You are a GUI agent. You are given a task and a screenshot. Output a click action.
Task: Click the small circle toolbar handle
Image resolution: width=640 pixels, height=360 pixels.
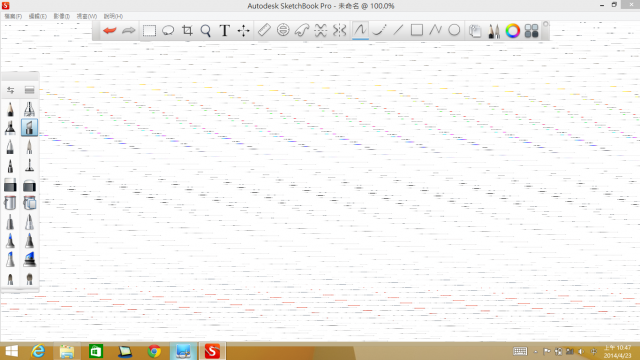click(546, 24)
